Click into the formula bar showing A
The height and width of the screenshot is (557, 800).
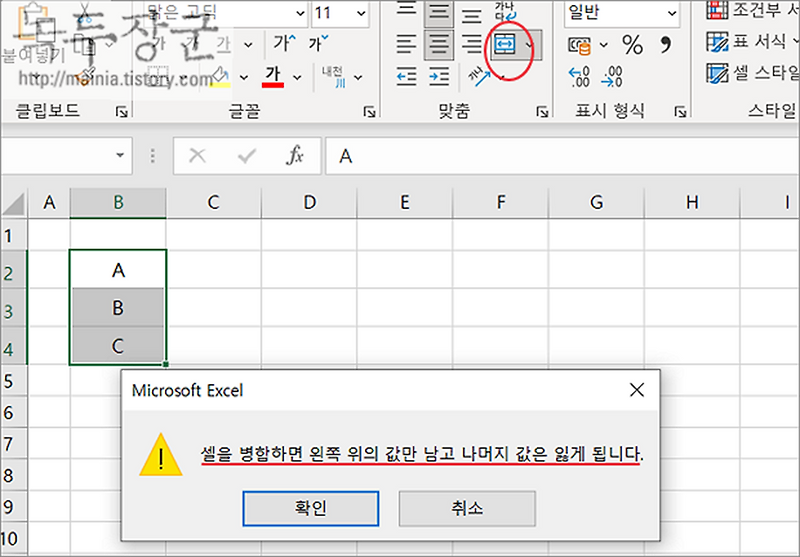[562, 156]
